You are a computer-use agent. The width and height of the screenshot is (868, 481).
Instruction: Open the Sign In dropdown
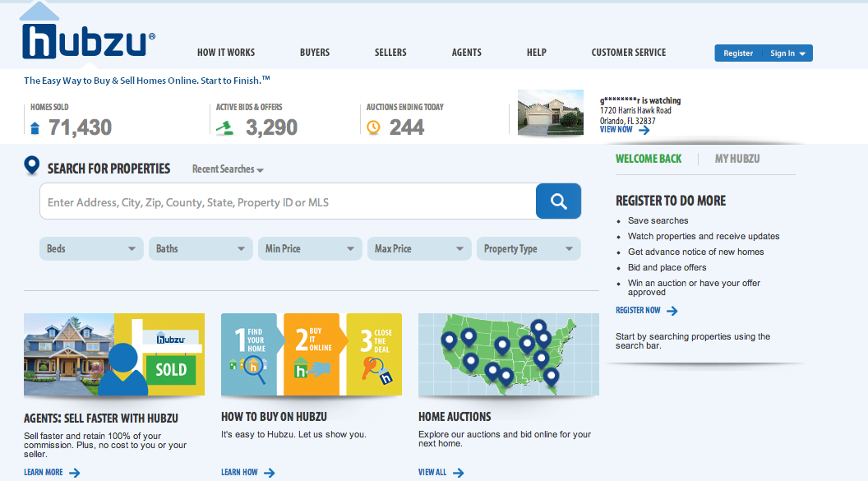tap(787, 53)
